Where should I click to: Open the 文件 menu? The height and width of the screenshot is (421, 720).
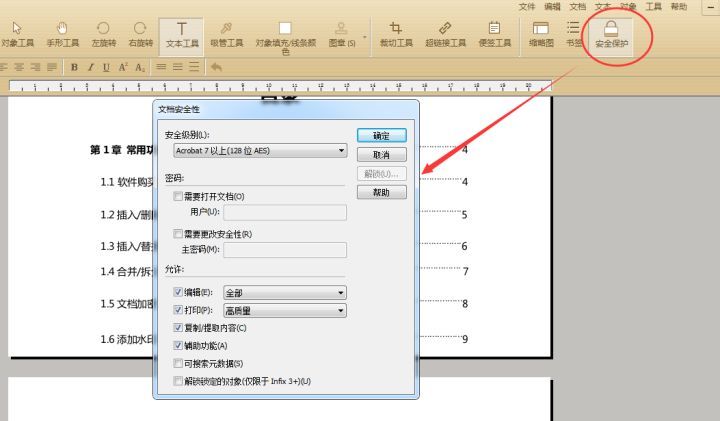[x=527, y=6]
